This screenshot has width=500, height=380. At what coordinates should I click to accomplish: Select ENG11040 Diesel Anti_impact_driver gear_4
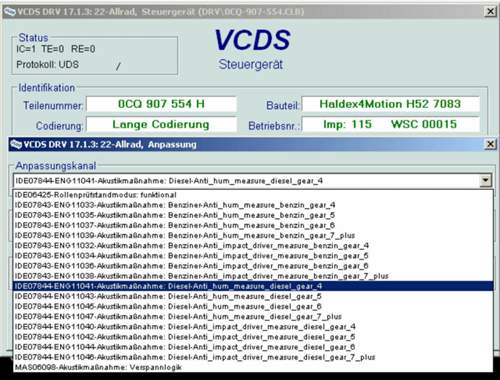coord(253,327)
